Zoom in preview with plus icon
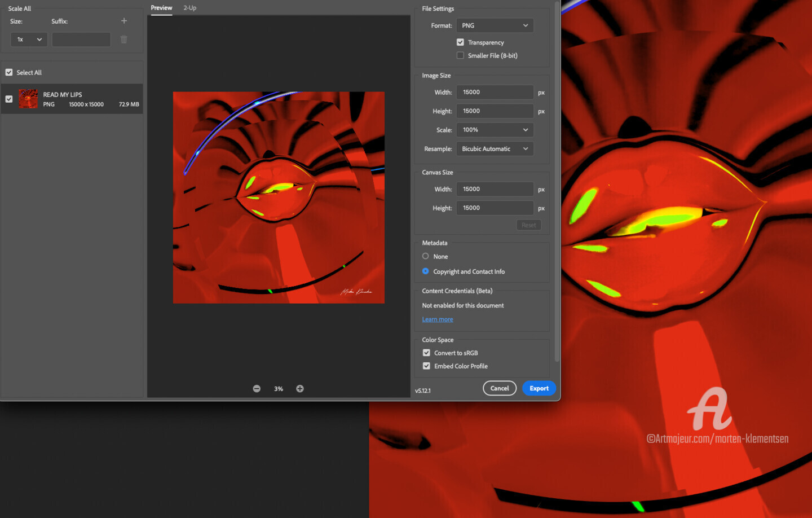Screen dimensions: 812x518 pos(300,389)
